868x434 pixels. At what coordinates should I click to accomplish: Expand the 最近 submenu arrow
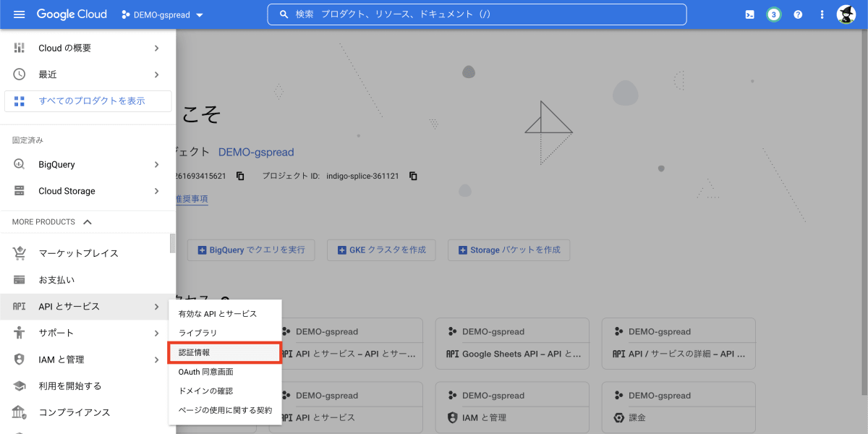[157, 75]
